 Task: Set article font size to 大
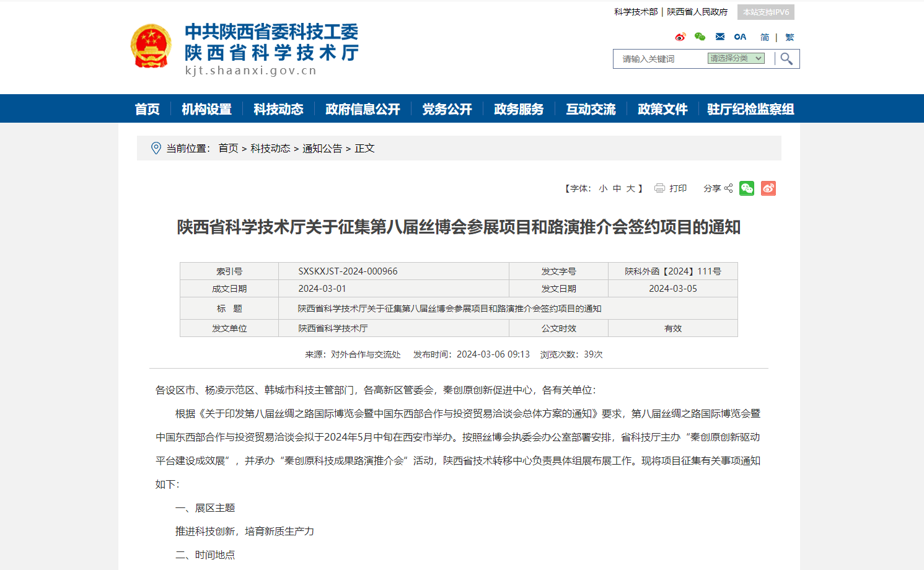coord(631,188)
